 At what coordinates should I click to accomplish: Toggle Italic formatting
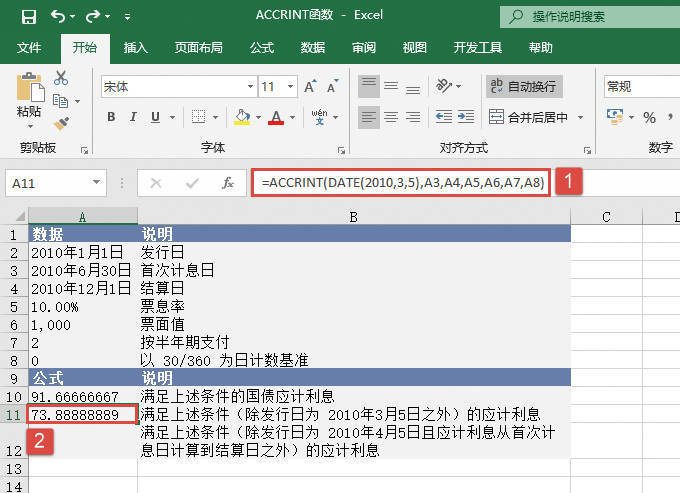pos(133,117)
